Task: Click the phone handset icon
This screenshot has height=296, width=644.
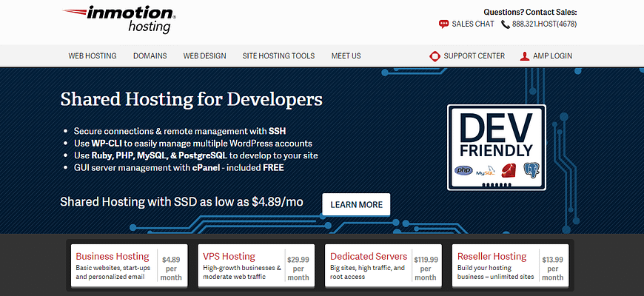Action: 506,24
